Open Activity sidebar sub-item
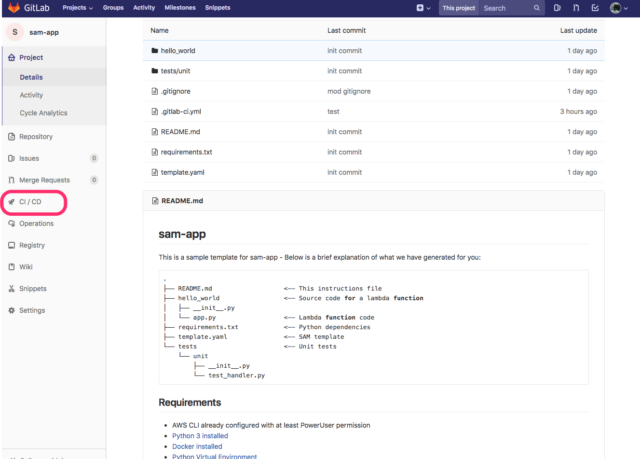640x459 pixels. (x=31, y=95)
